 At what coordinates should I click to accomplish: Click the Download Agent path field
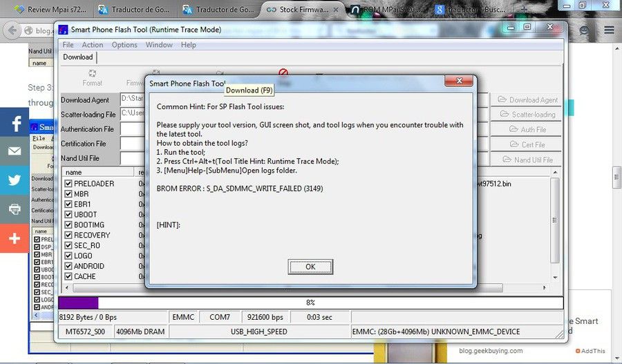click(133, 99)
